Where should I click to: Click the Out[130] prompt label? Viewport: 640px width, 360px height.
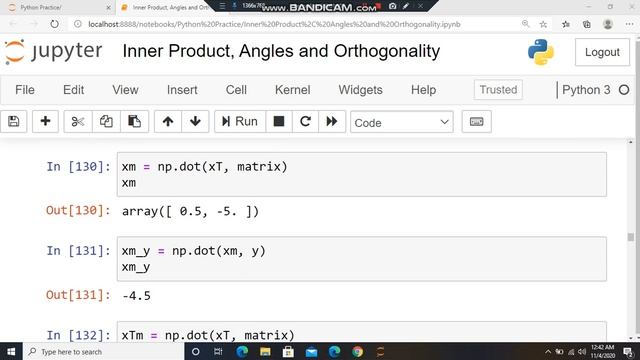tap(78, 211)
